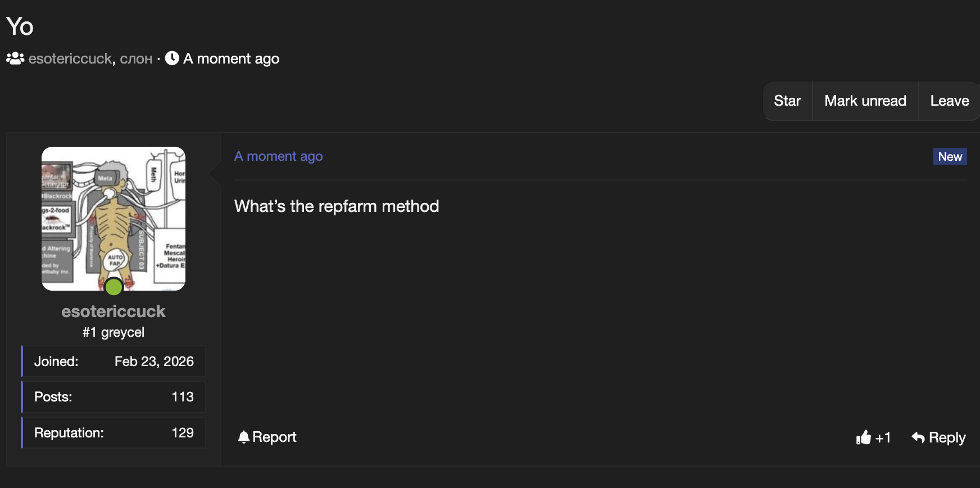980x488 pixels.
Task: Open слон's profile from the participant list
Action: (135, 58)
